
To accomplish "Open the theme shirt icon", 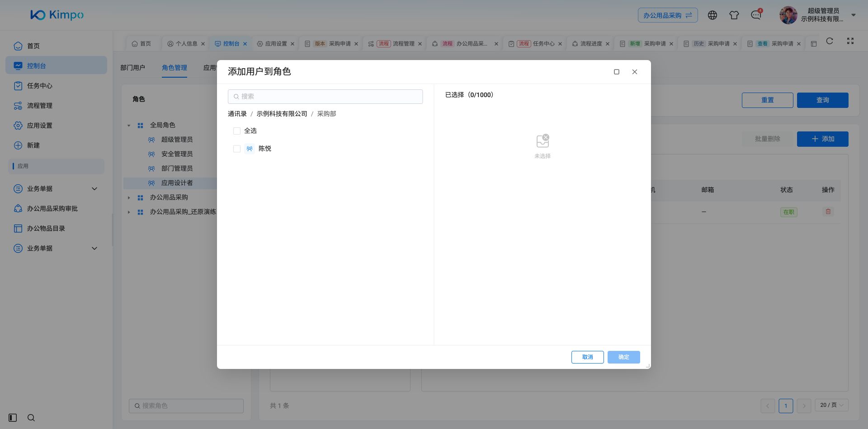I will coord(734,15).
